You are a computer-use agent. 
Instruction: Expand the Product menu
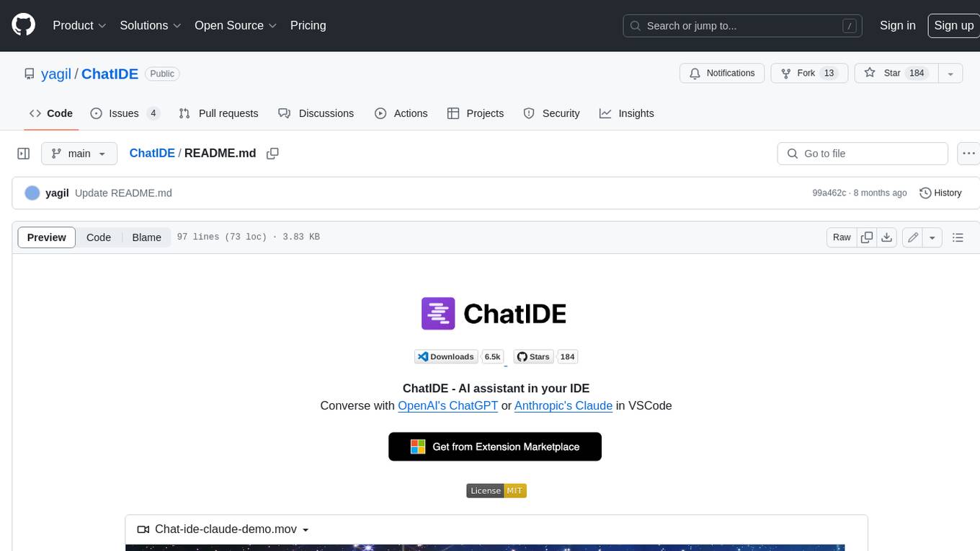coord(79,25)
